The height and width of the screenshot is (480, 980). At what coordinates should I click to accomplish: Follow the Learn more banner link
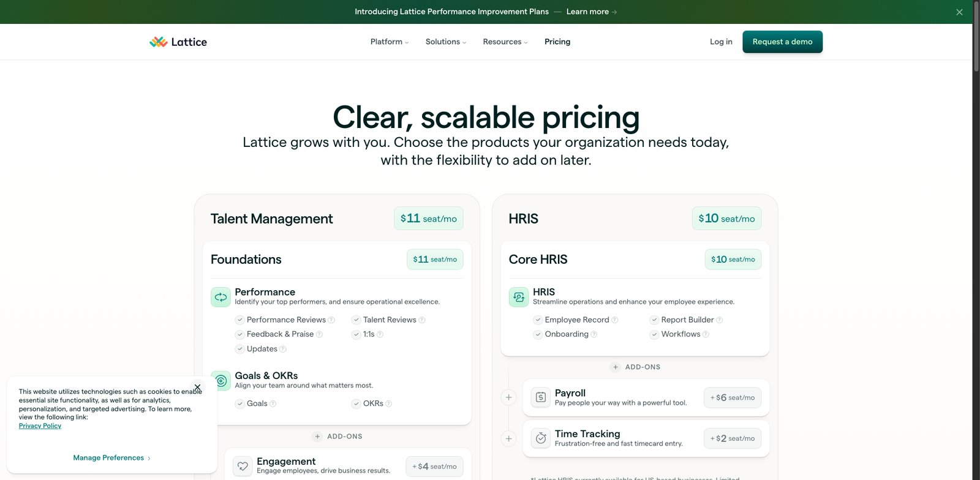pyautogui.click(x=592, y=12)
